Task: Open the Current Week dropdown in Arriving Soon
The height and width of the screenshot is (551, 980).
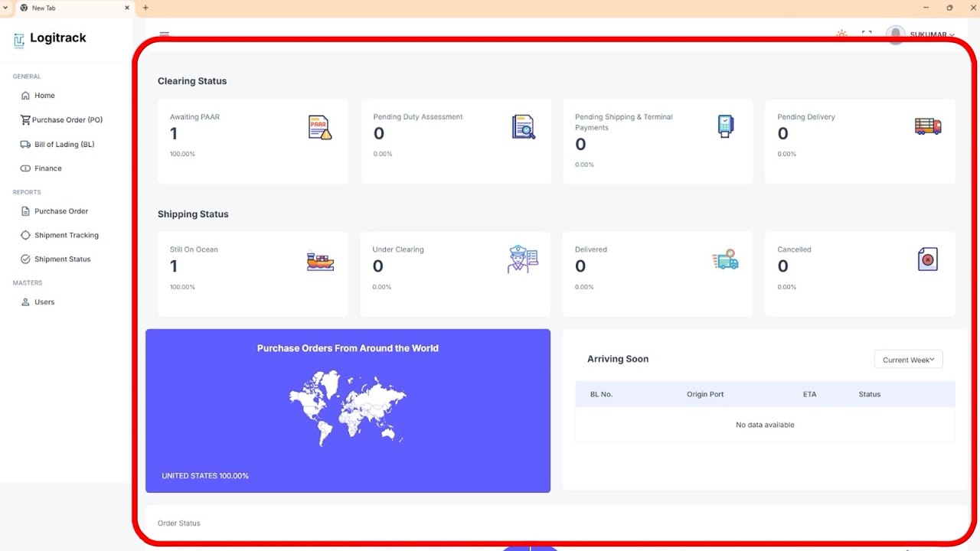Action: point(908,359)
